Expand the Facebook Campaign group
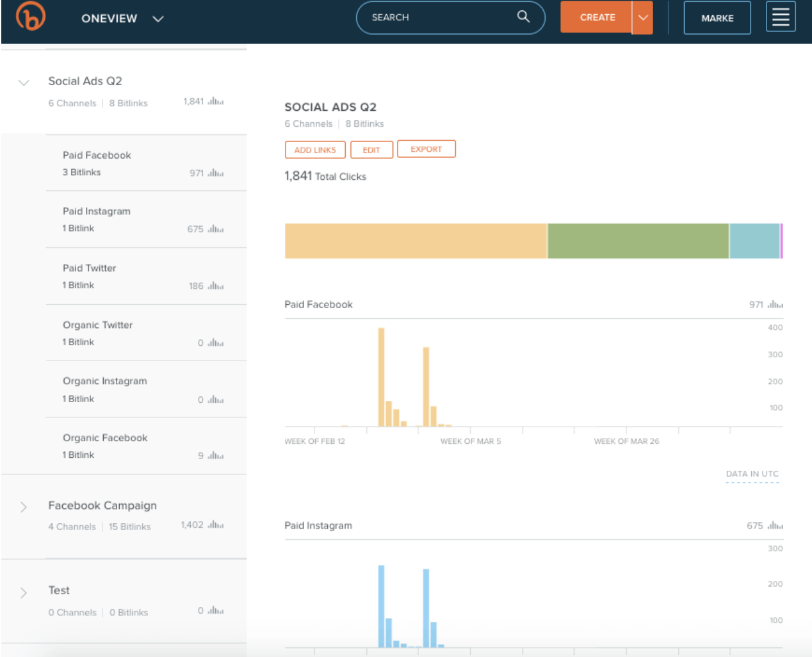Image resolution: width=812 pixels, height=657 pixels. pyautogui.click(x=24, y=507)
